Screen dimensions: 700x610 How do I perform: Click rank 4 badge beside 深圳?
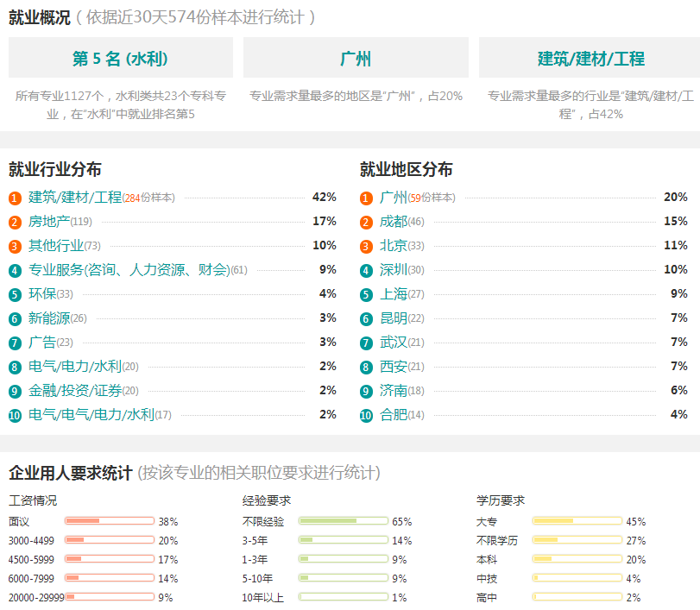[x=366, y=270]
